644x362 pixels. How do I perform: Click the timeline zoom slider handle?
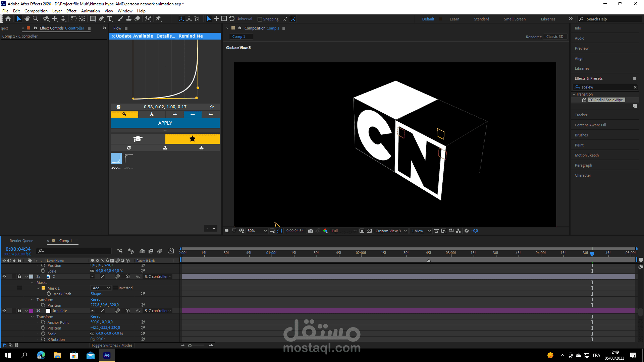tap(190, 346)
